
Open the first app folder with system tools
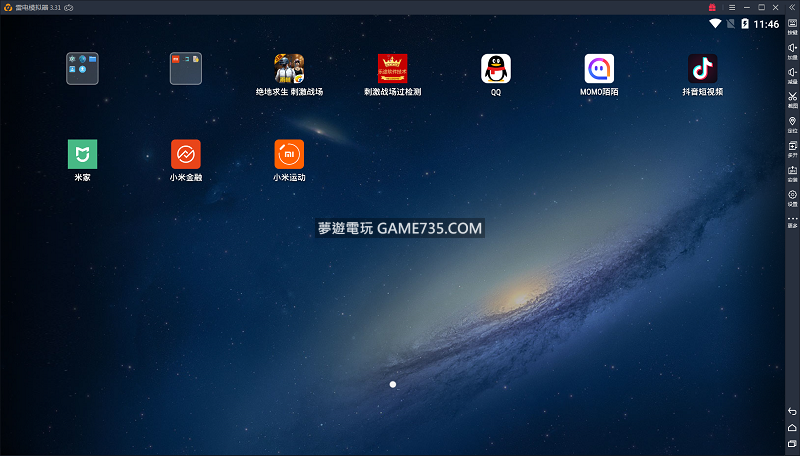pos(83,68)
